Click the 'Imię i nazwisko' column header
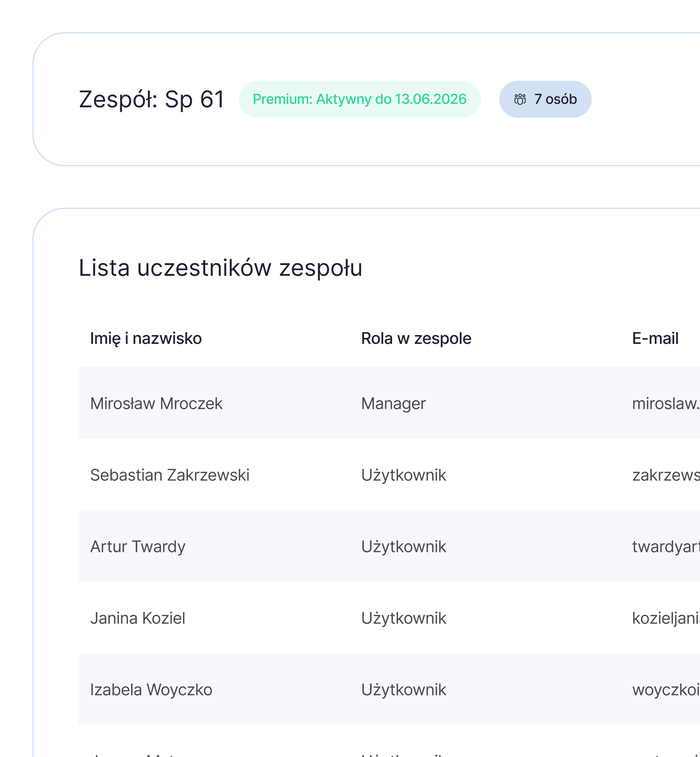The width and height of the screenshot is (700, 757). coord(146,338)
